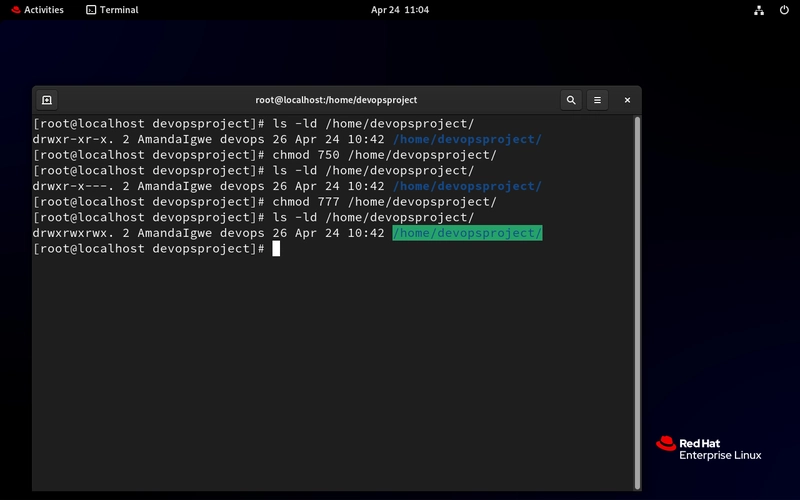Open the terminal search tool
This screenshot has width=800, height=500.
(x=571, y=100)
